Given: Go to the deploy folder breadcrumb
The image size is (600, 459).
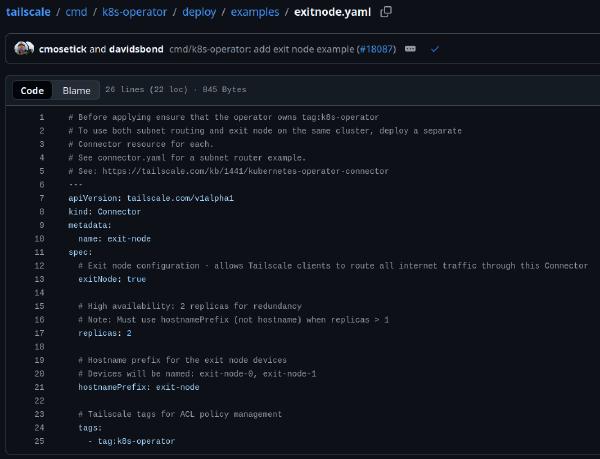Looking at the screenshot, I should tap(199, 12).
